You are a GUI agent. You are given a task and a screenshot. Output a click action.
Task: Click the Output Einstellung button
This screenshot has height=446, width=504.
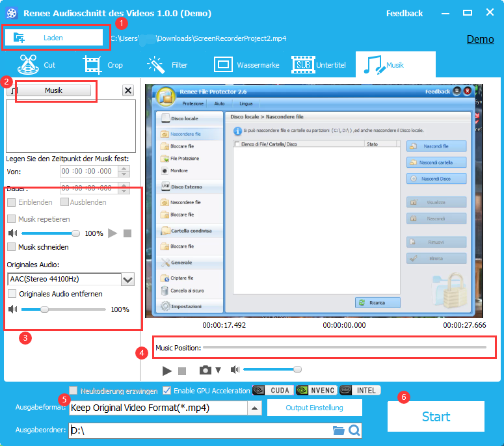point(314,408)
